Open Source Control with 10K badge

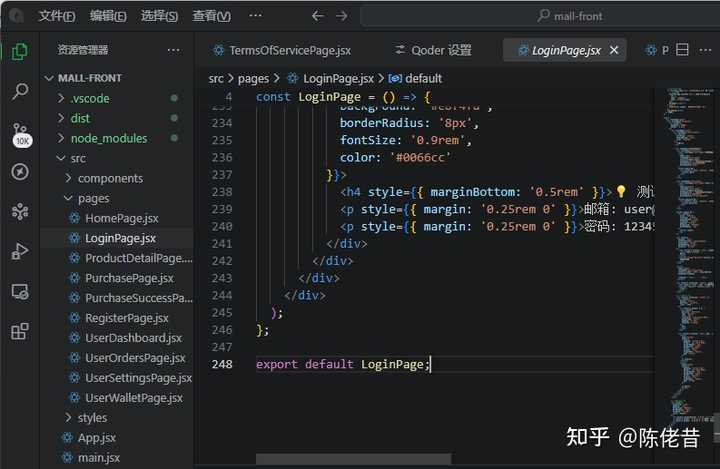coord(20,133)
